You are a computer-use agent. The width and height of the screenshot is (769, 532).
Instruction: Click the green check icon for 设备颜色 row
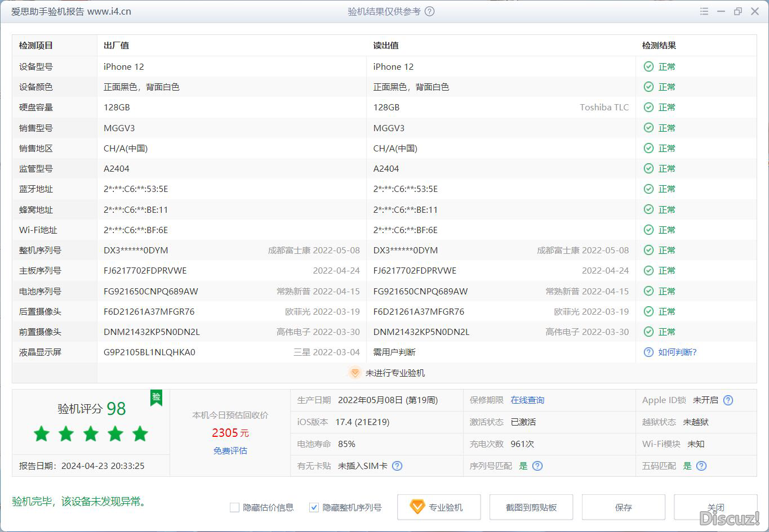[648, 87]
